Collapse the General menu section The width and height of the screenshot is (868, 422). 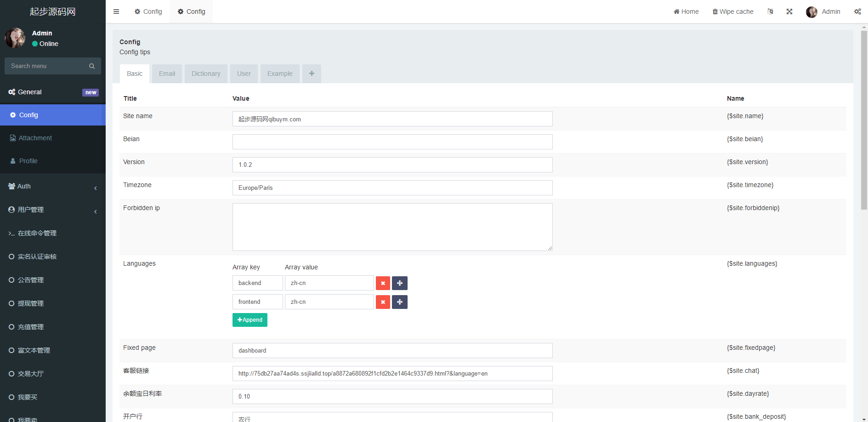pos(52,92)
